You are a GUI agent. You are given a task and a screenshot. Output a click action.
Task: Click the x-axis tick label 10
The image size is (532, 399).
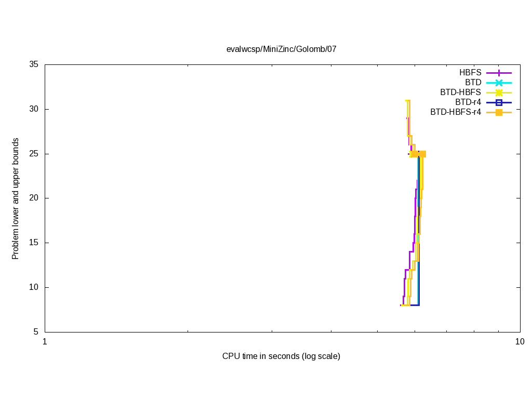[520, 342]
